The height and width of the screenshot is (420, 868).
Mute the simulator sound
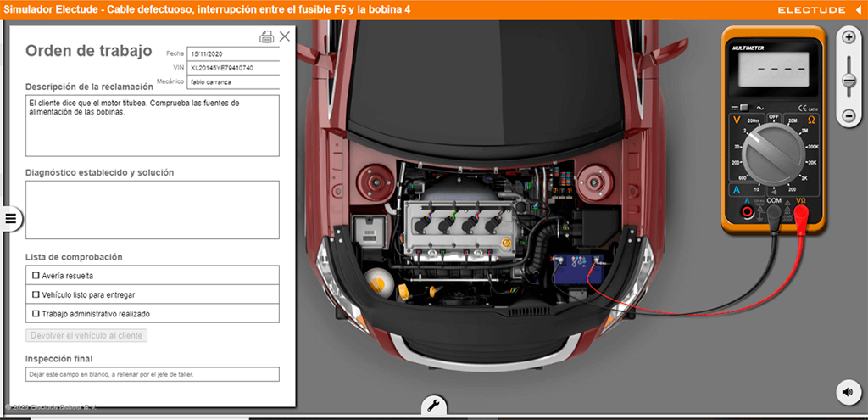tap(848, 391)
